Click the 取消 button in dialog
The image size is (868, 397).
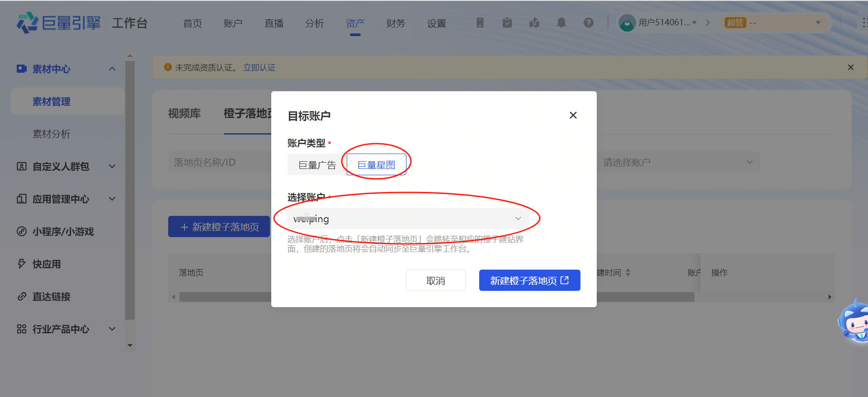[x=435, y=280]
